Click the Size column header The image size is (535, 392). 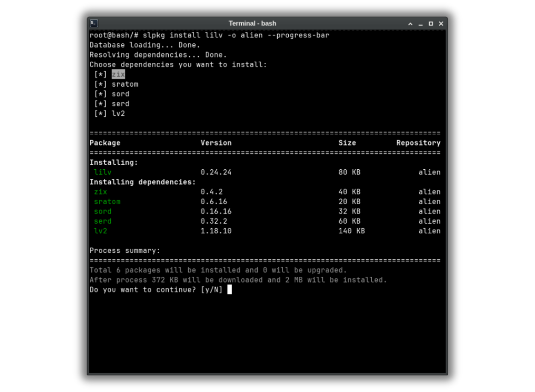pos(347,143)
